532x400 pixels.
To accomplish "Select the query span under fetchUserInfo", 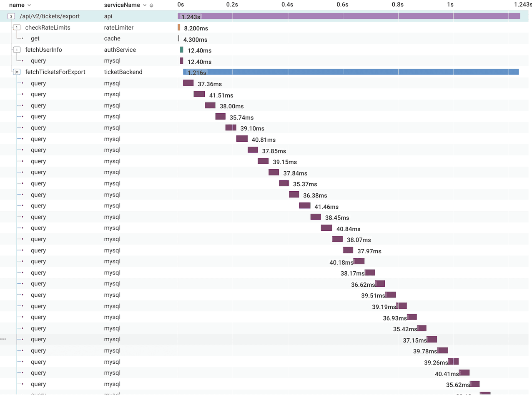I will coord(38,60).
